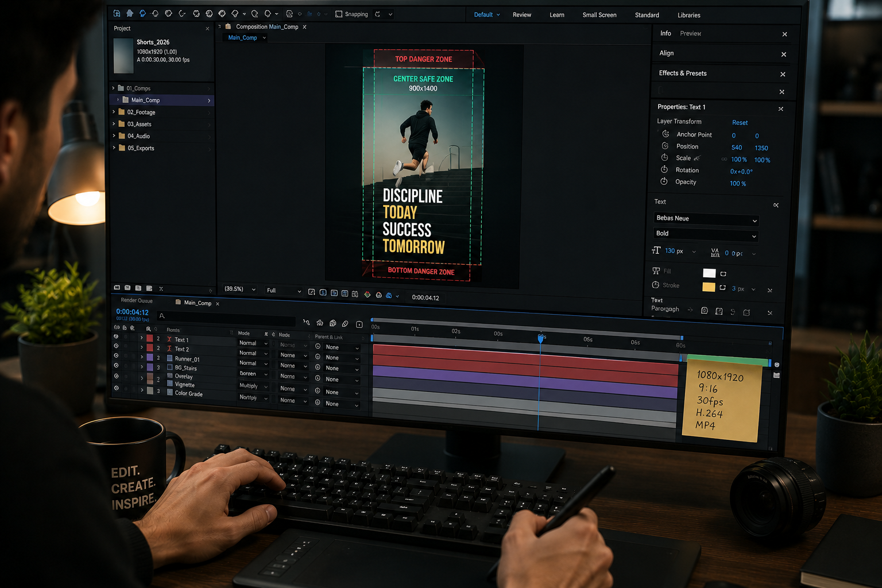Toggle the Snapping checkbox
882x588 pixels.
click(339, 14)
